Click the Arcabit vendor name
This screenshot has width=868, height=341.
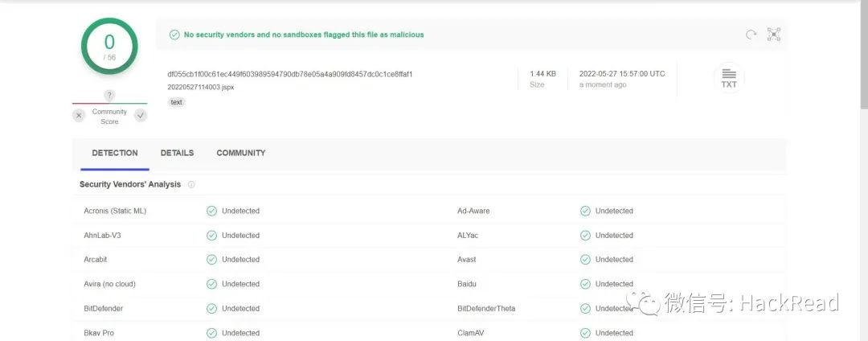(96, 260)
